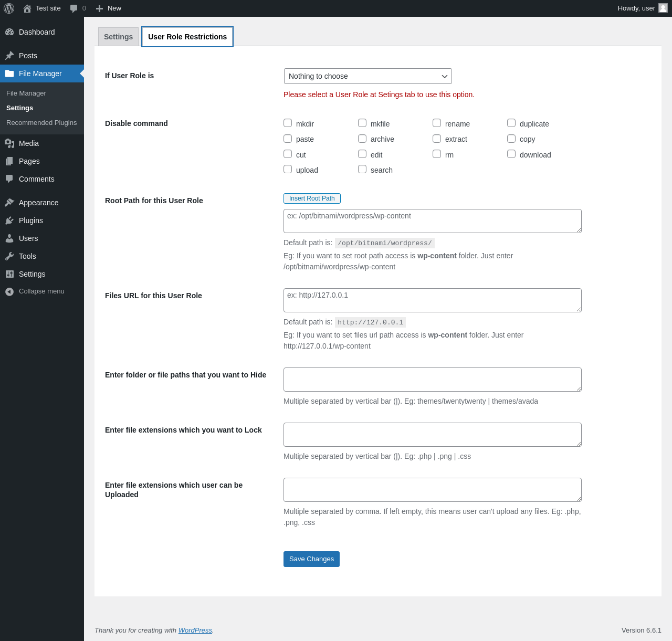Click the Comments speech bubble sidebar icon
Image resolution: width=672 pixels, height=641 pixels.
tap(9, 179)
